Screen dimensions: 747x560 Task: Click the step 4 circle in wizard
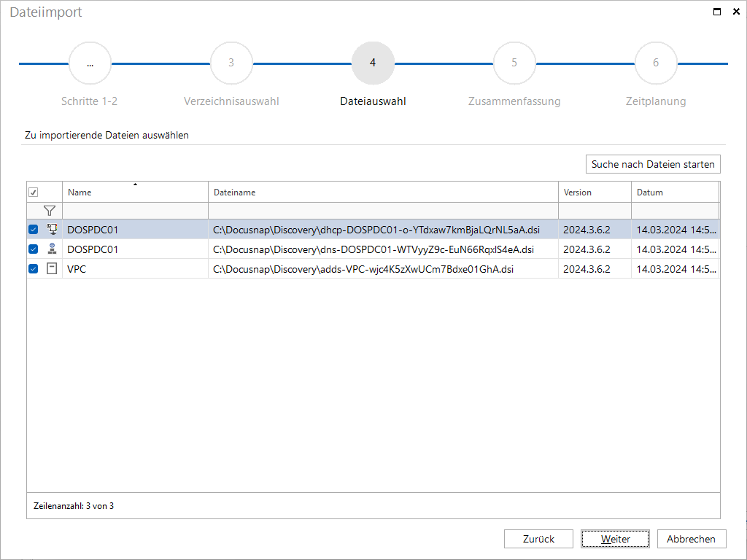373,63
